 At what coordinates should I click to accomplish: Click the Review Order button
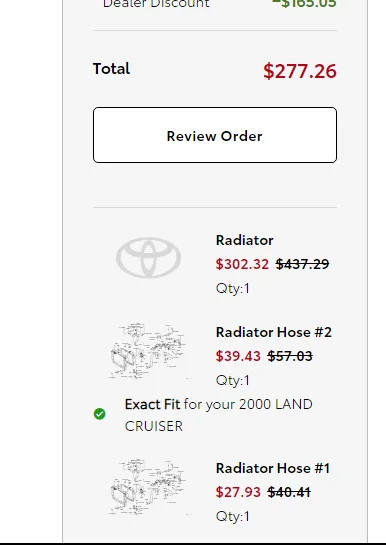point(215,135)
